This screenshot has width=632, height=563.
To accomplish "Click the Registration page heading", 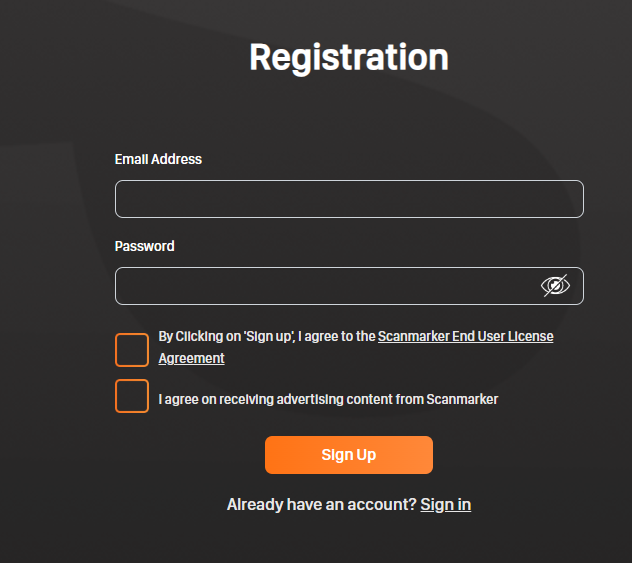I will click(x=349, y=57).
